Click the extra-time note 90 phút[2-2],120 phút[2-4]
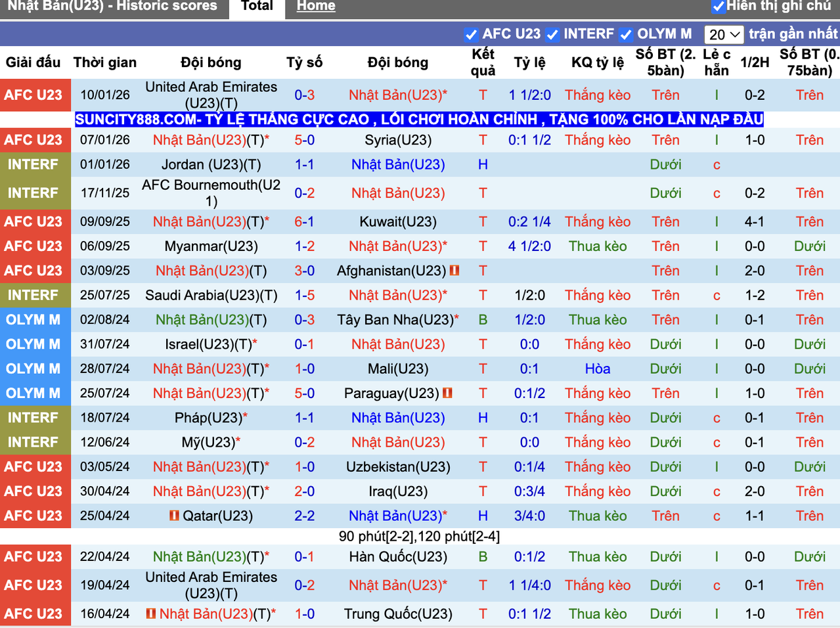The image size is (840, 628). [419, 537]
